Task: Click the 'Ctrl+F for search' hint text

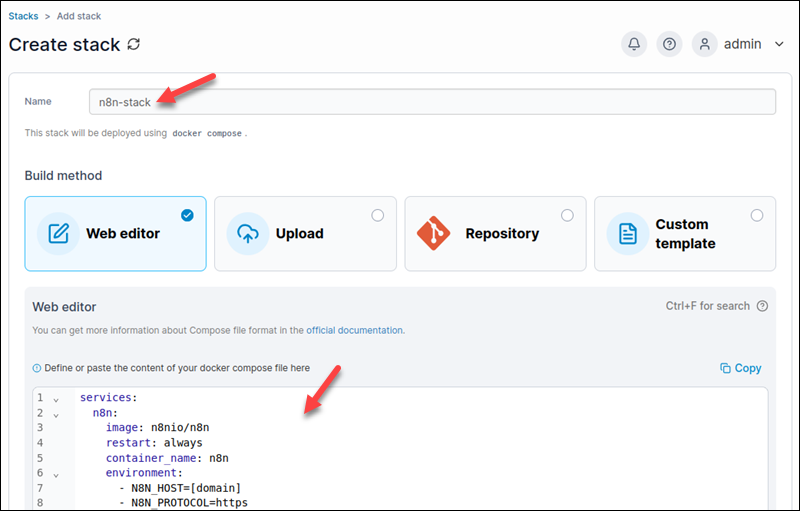Action: click(708, 306)
